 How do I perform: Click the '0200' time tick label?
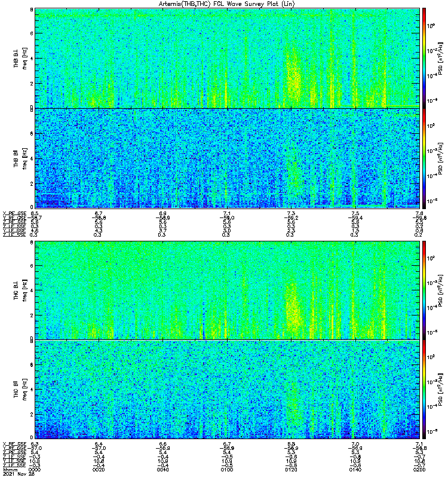tap(419, 470)
